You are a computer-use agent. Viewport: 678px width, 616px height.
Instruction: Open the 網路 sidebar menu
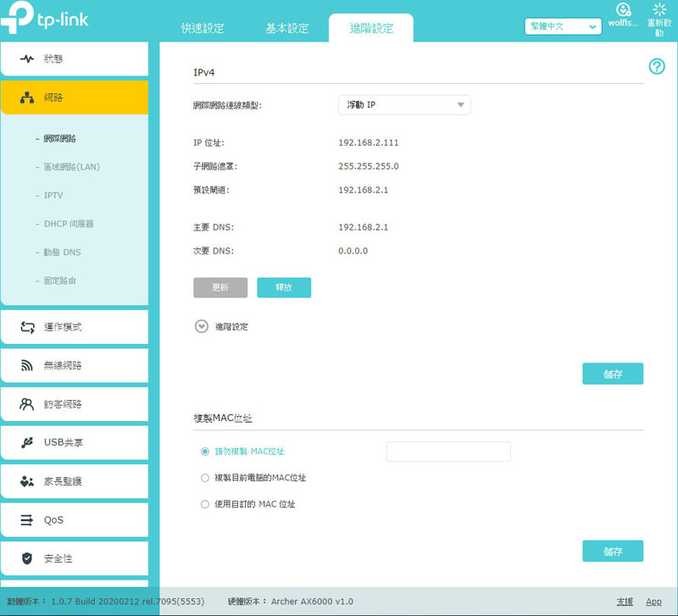tap(75, 97)
